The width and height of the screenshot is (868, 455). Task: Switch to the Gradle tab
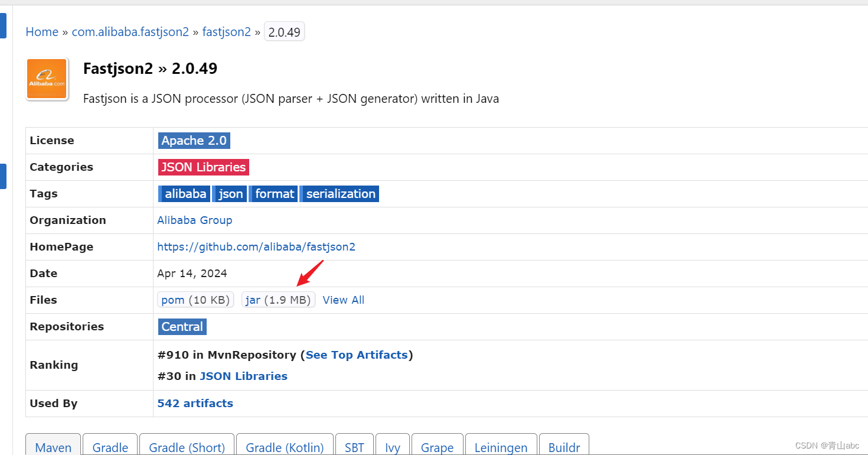110,447
